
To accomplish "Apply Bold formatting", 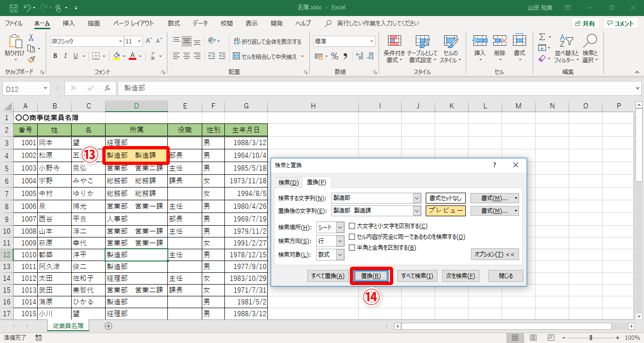I will [x=55, y=56].
